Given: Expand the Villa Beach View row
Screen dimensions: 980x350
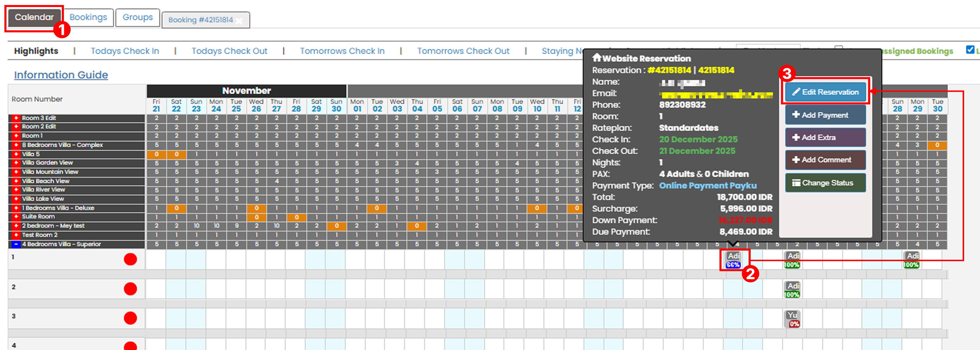Looking at the screenshot, I should tap(16, 181).
